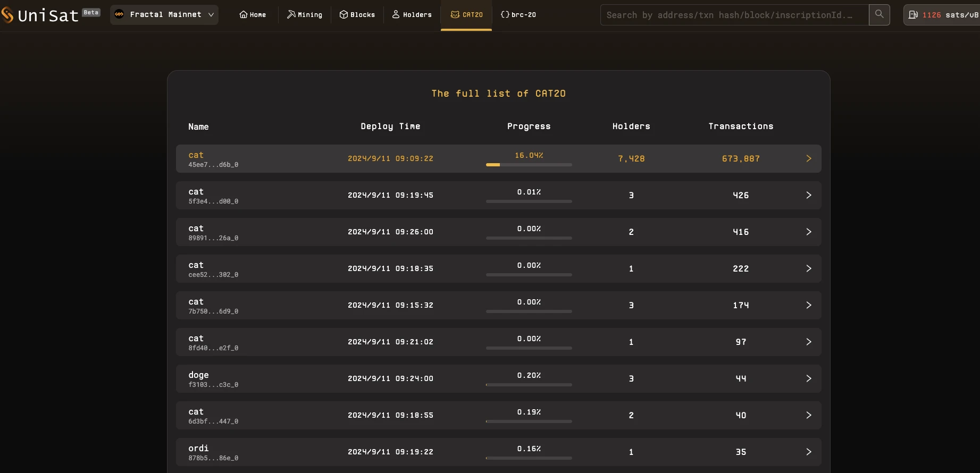The image size is (980, 473).
Task: Click the Holders person icon
Action: pos(396,14)
